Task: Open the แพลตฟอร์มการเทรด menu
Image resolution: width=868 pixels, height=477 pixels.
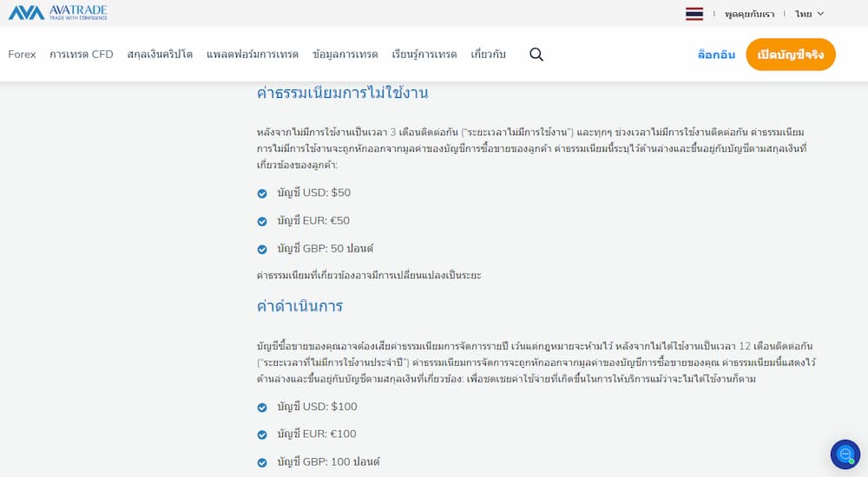Action: click(253, 55)
